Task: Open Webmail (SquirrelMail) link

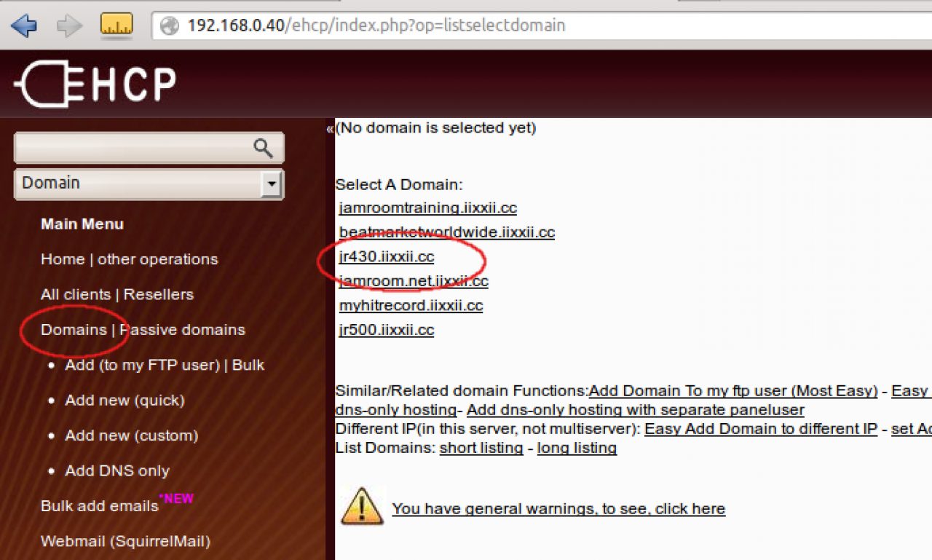Action: [x=125, y=541]
